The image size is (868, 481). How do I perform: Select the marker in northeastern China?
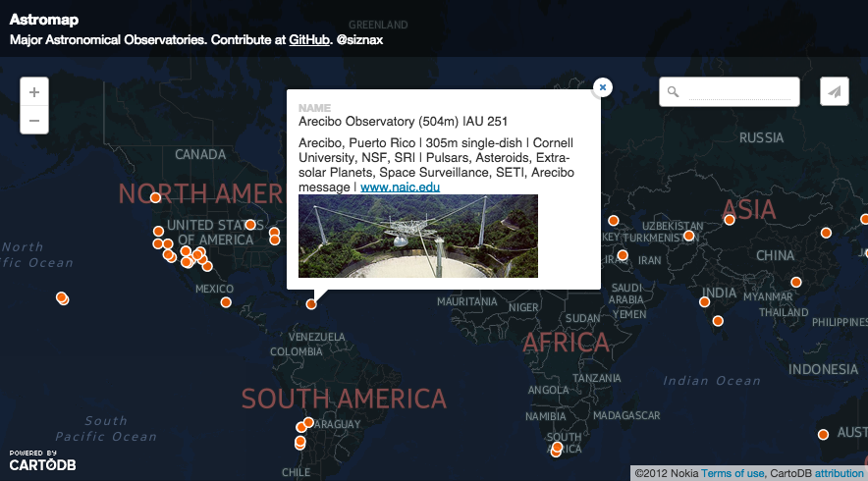pos(826,233)
